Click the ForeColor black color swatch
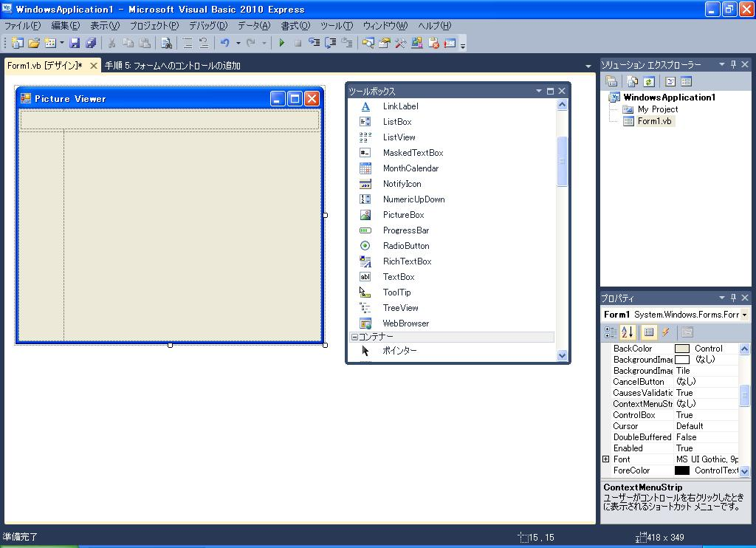The width and height of the screenshot is (756, 548). tap(682, 470)
